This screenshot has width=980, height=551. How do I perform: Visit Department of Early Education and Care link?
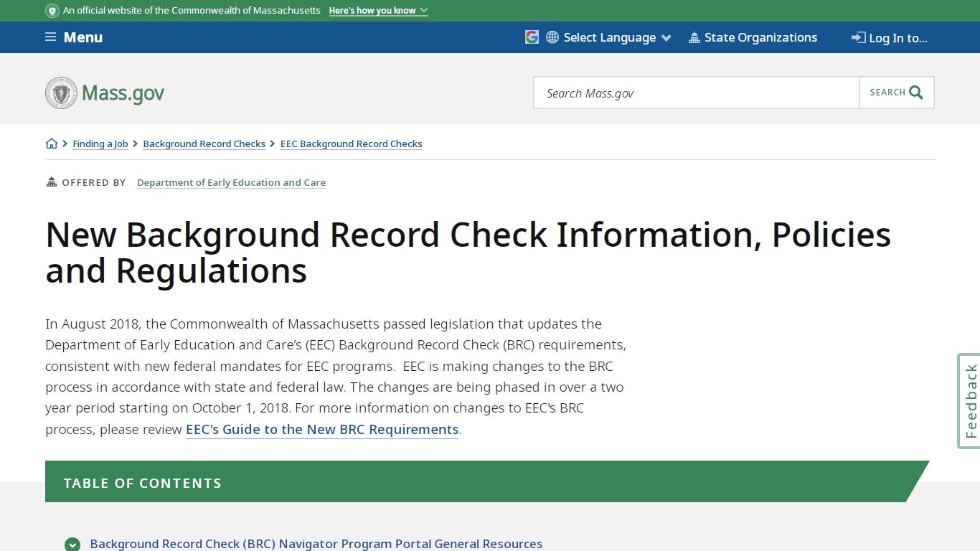tap(231, 182)
